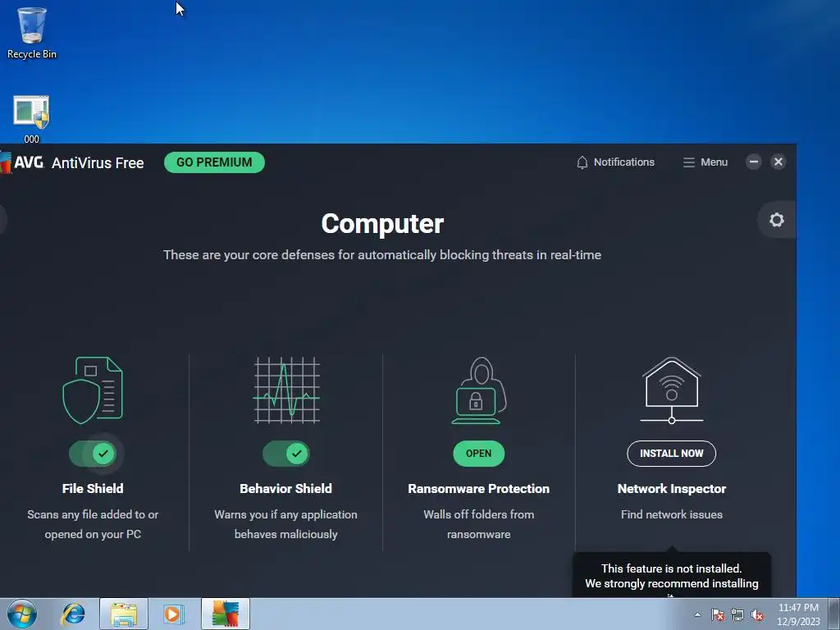Screen dimensions: 840x630
Task: Click "Walls off folders from ransomware" text
Action: coord(478,524)
